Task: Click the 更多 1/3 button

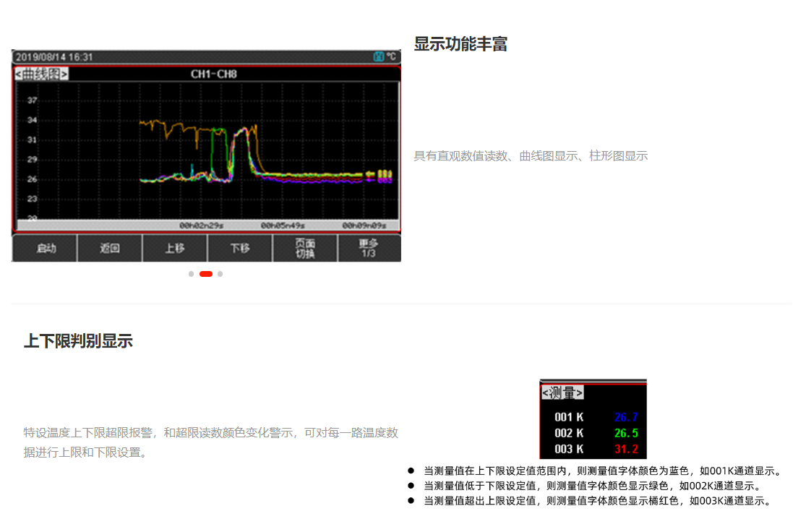Action: pyautogui.click(x=369, y=249)
